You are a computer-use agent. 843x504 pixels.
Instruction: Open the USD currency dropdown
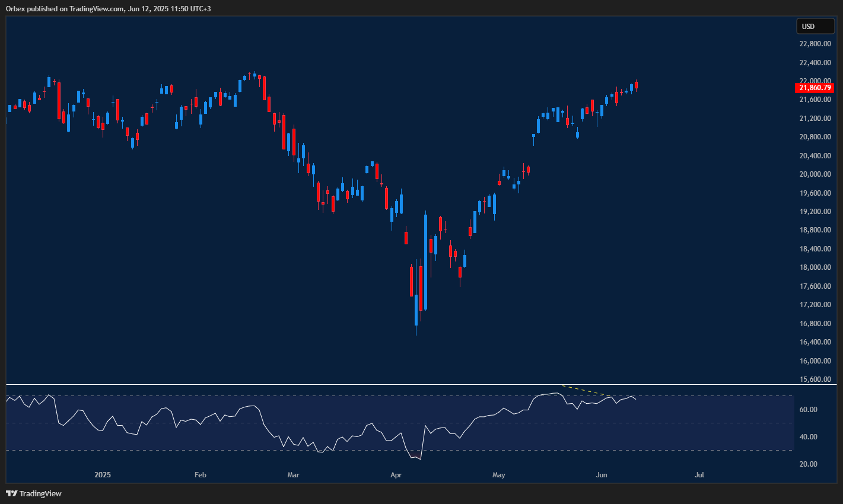(815, 26)
